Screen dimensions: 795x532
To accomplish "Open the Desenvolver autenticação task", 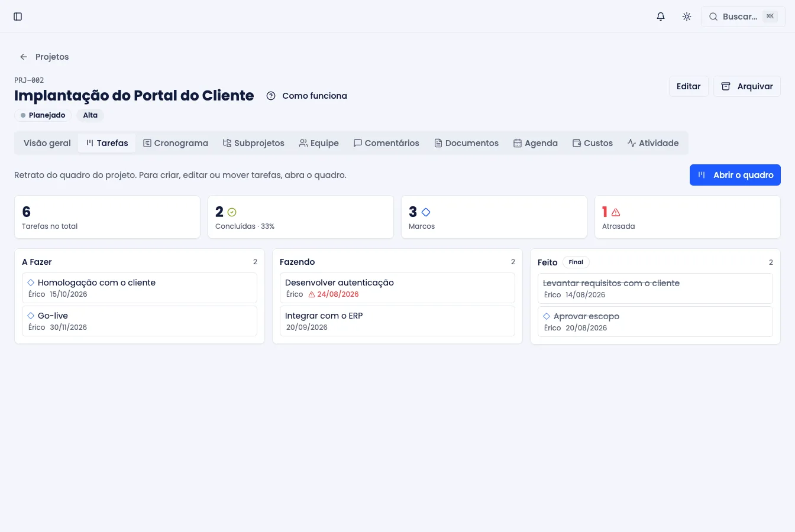I will click(x=397, y=288).
